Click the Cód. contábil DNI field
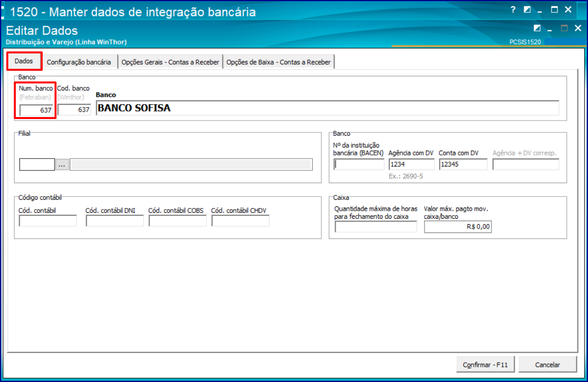 (115, 221)
